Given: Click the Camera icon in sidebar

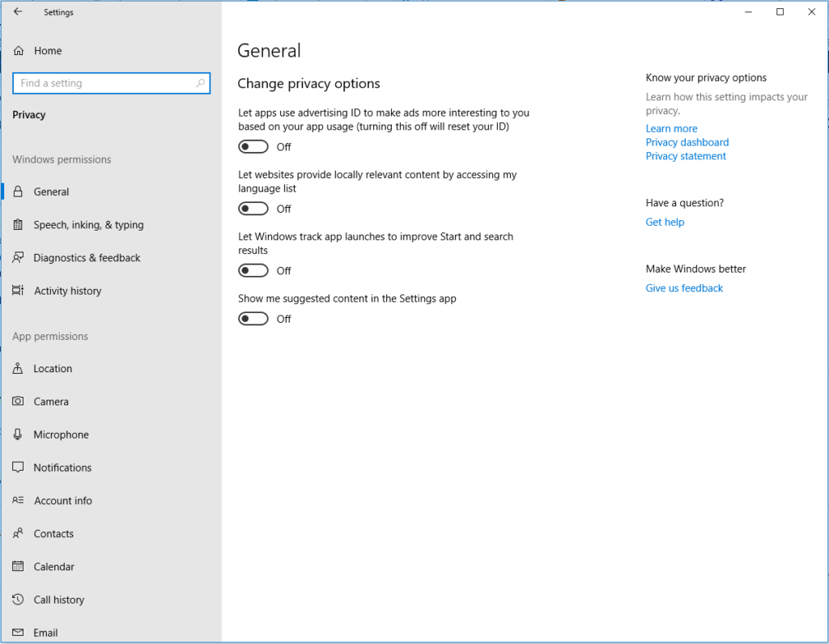Looking at the screenshot, I should (18, 402).
